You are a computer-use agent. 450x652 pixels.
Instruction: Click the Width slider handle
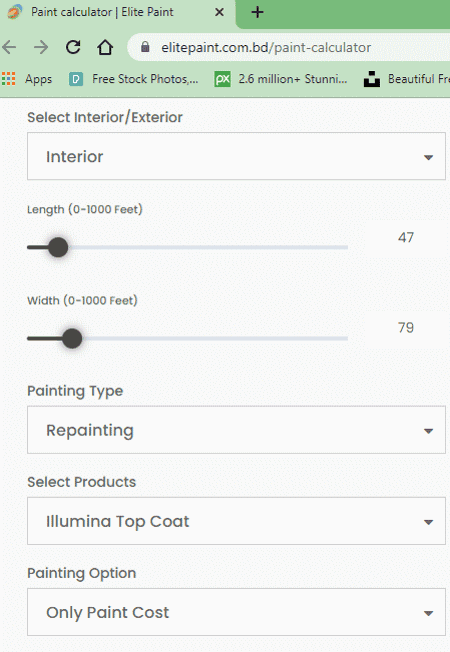click(x=72, y=338)
